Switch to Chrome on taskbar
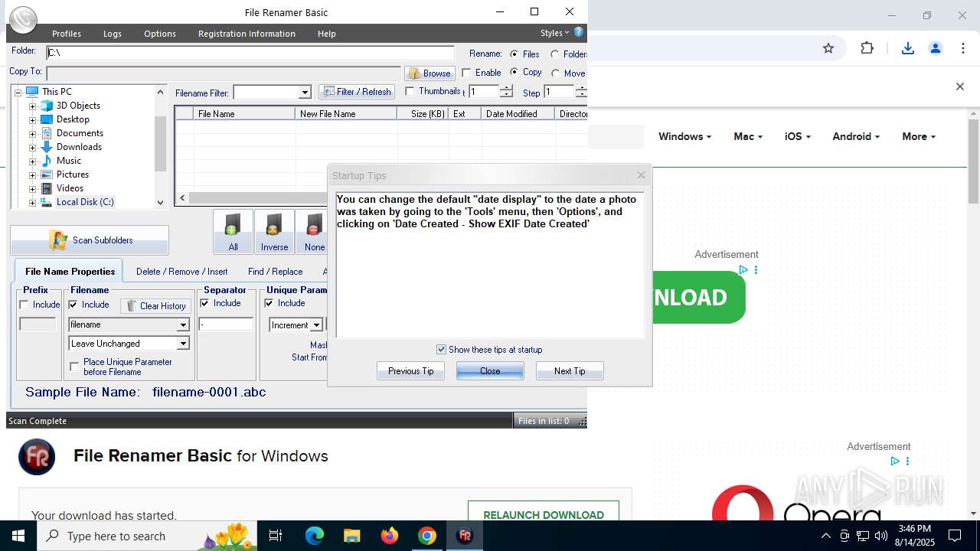 pos(427,536)
